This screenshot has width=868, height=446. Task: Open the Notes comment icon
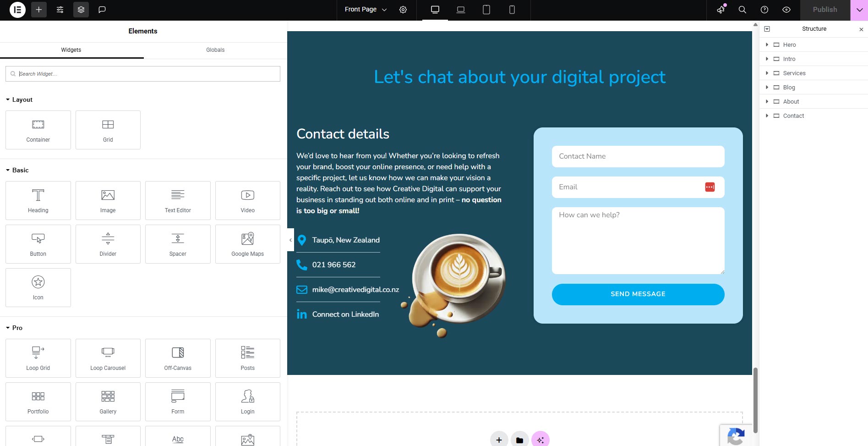tap(102, 10)
